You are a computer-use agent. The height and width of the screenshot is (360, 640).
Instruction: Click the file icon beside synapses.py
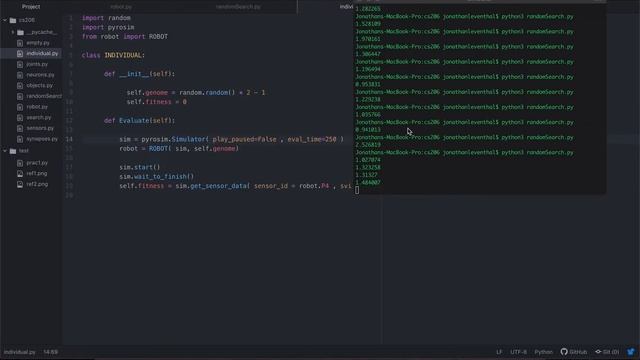point(20,139)
